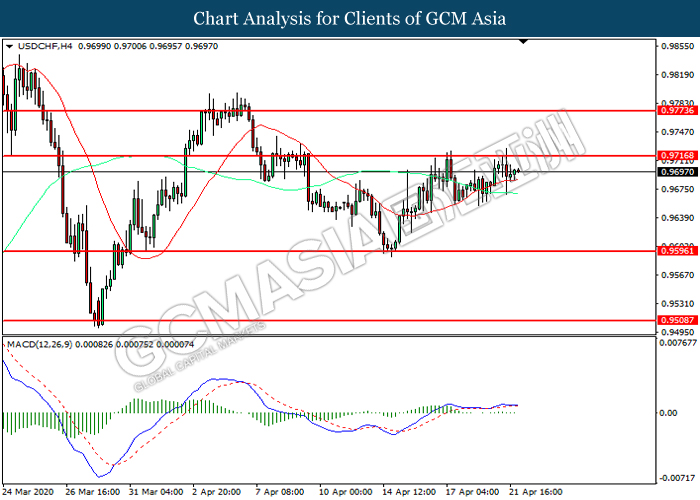Select the 0.95087 red price label
The image size is (700, 500).
coord(677,320)
